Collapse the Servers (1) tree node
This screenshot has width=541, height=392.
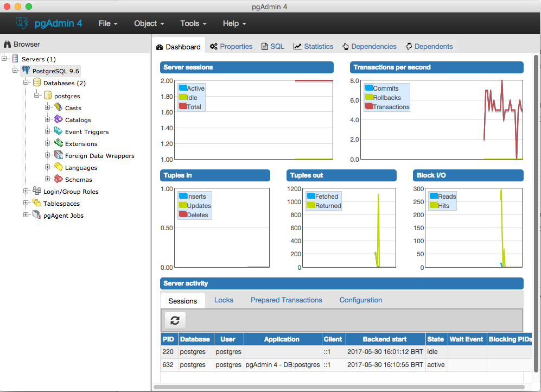4,58
